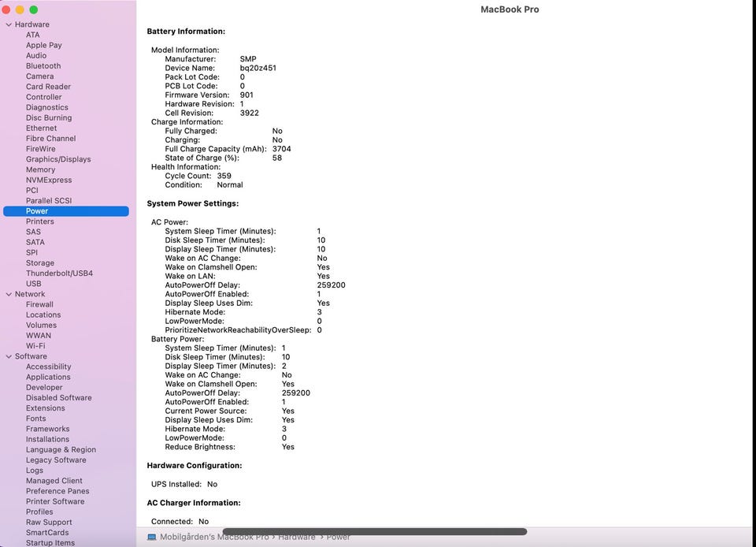This screenshot has width=756, height=547.
Task: Select FireWire in the sidebar
Action: tap(40, 149)
